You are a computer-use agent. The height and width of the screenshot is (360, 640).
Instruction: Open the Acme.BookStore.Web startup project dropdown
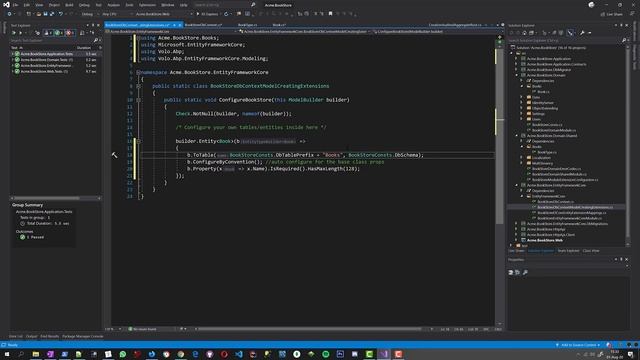point(164,14)
